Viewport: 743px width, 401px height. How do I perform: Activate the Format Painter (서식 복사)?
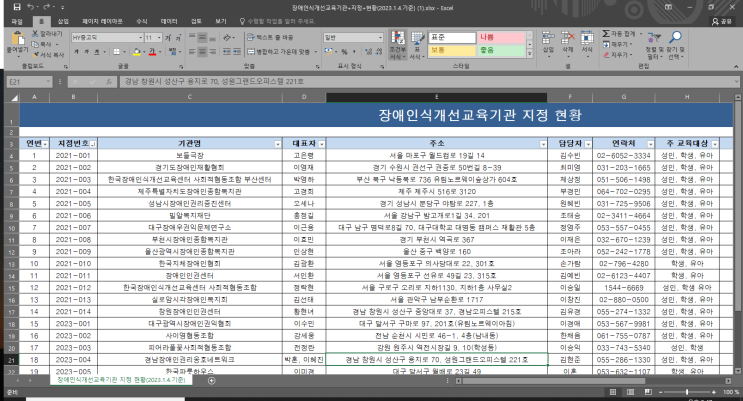48,55
